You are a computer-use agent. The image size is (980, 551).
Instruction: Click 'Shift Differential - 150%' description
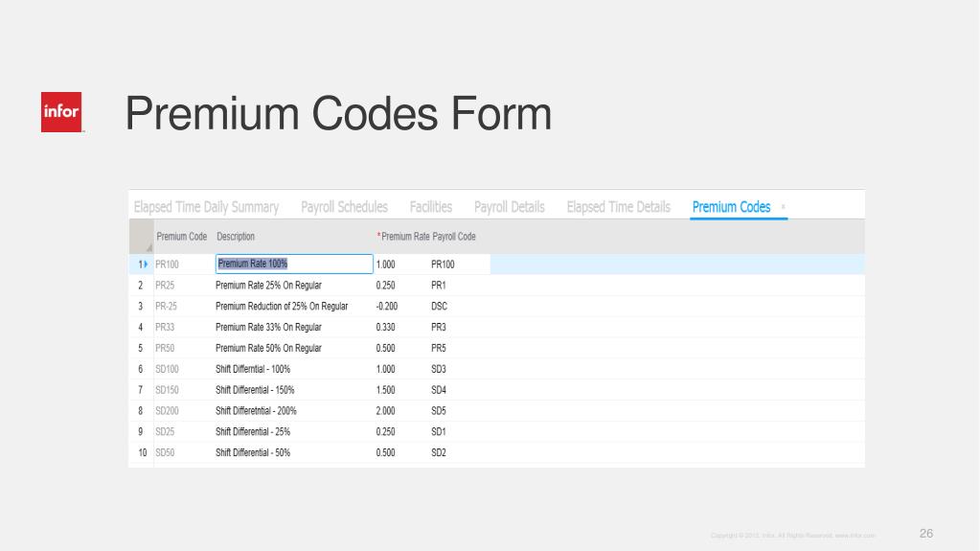[x=255, y=390]
